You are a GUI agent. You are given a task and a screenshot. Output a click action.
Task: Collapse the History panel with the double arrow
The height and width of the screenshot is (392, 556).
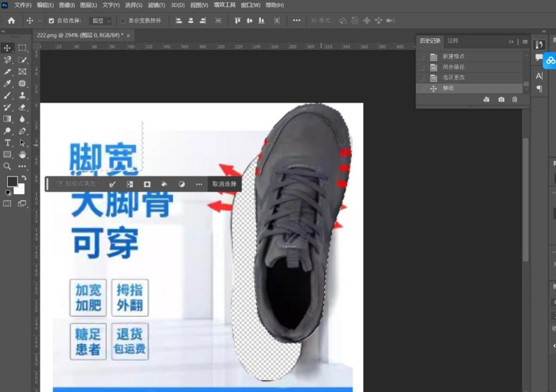[x=511, y=41]
